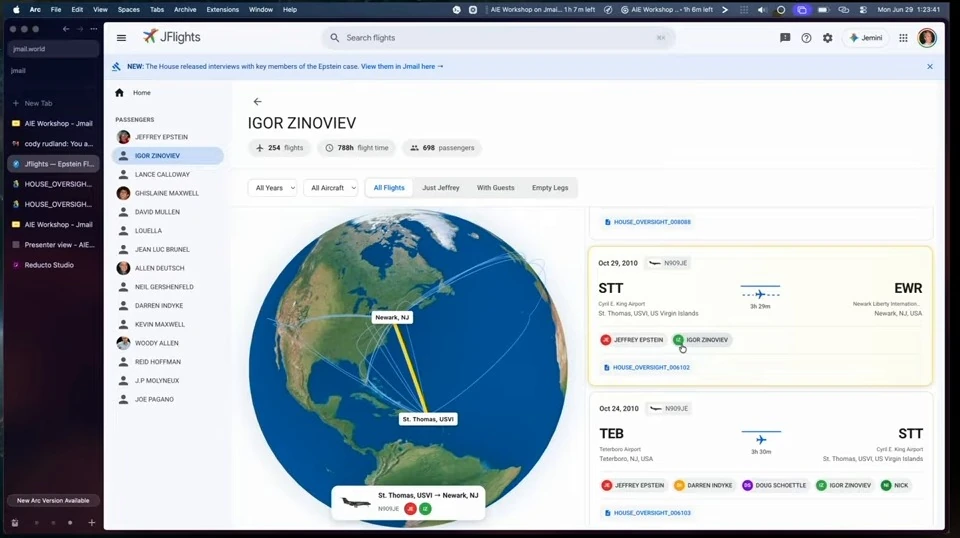Select Ghislaine Maxwell in passenger list
This screenshot has width=960, height=538.
point(168,193)
